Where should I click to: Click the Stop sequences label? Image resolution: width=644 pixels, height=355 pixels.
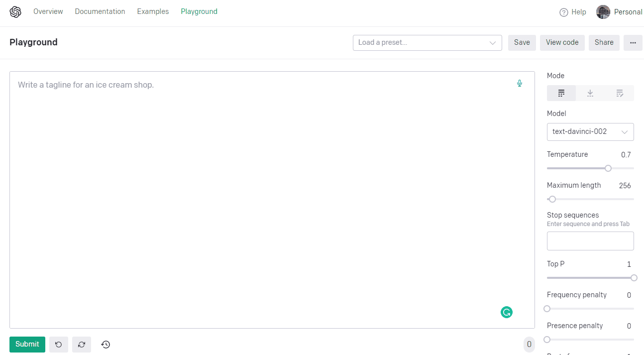tap(573, 215)
